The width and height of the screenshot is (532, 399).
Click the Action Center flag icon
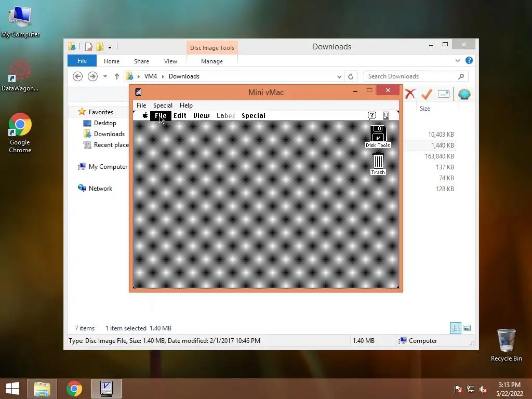click(x=458, y=389)
